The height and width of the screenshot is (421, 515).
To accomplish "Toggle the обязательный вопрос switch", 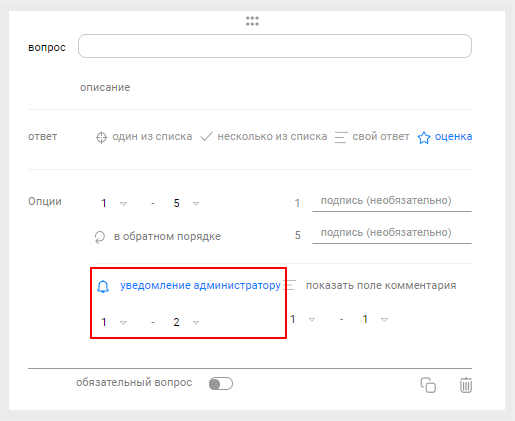I will (221, 383).
